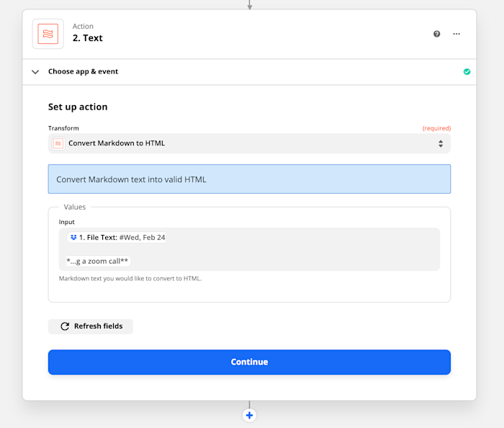This screenshot has width=504, height=428.
Task: Click the 'Values' group label
Action: click(75, 207)
